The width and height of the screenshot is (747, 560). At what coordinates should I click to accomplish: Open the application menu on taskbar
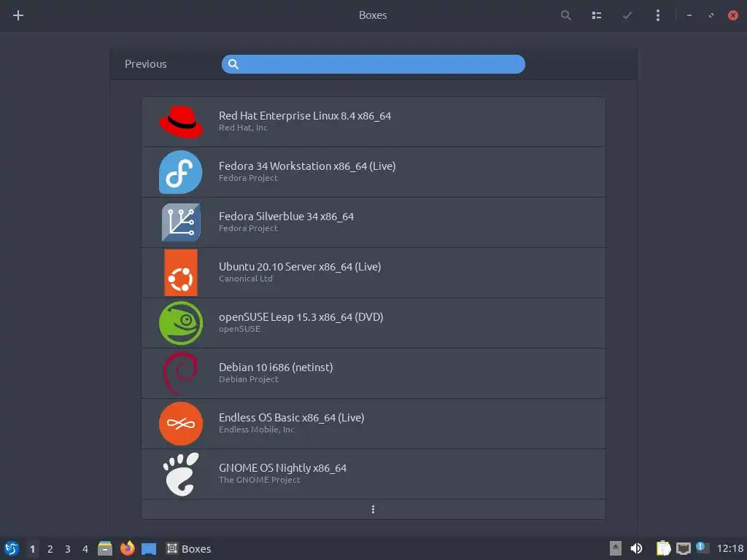coord(12,548)
